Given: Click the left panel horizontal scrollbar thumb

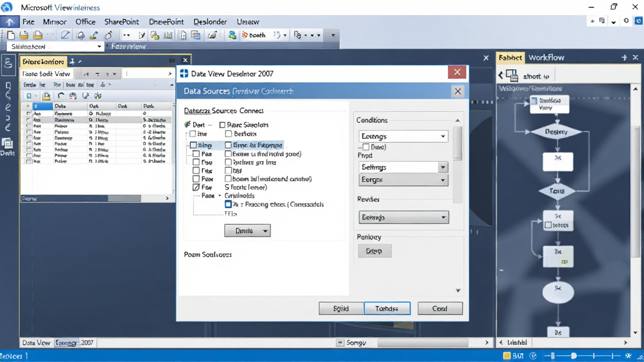Looking at the screenshot, I should click(124, 199).
